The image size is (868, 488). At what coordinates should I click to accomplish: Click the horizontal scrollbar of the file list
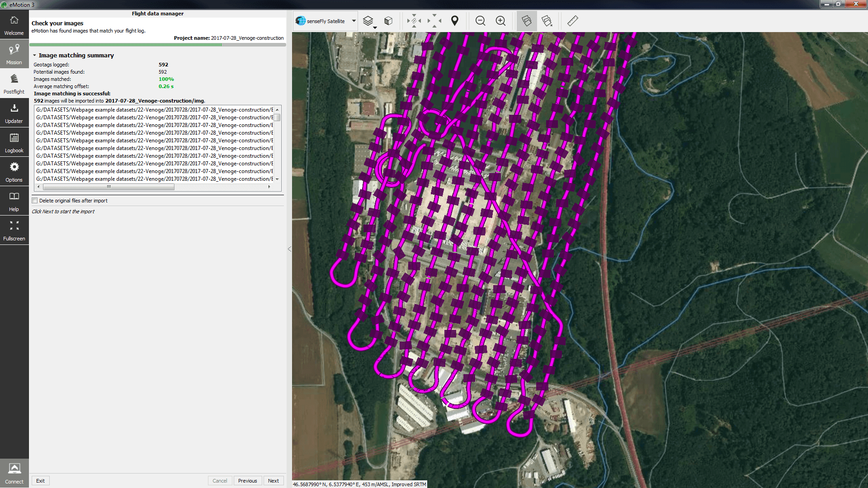click(108, 187)
